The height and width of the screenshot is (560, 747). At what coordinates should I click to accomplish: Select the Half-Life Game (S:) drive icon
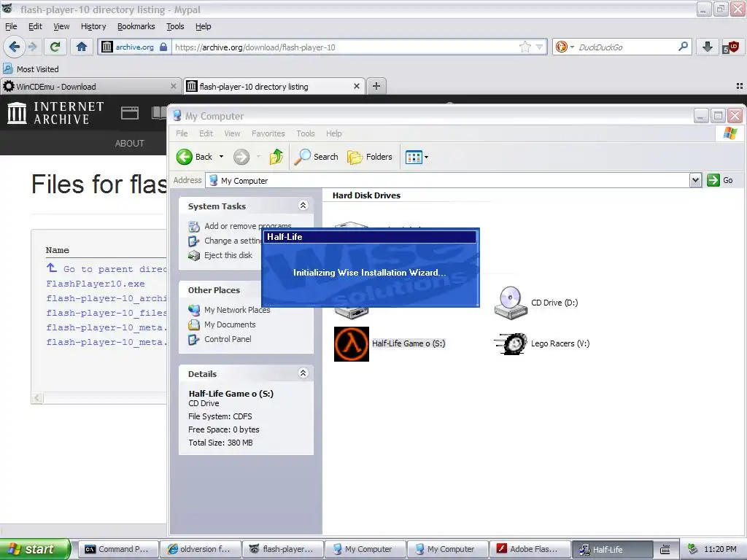[352, 344]
